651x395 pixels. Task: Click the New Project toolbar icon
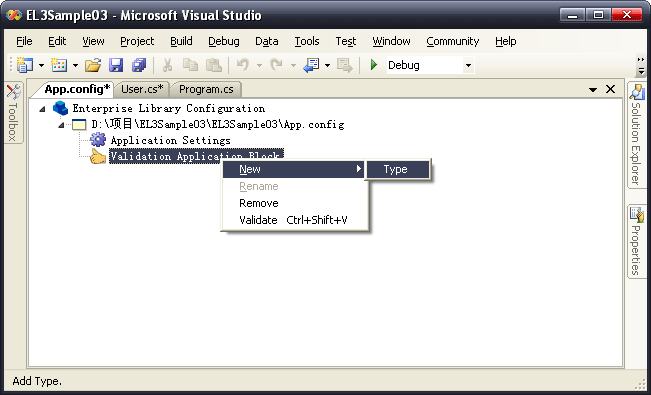[25, 65]
